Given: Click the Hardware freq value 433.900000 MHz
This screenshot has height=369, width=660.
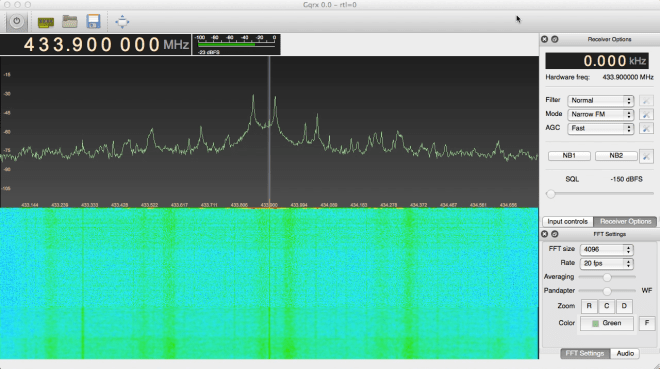Looking at the screenshot, I should click(628, 77).
